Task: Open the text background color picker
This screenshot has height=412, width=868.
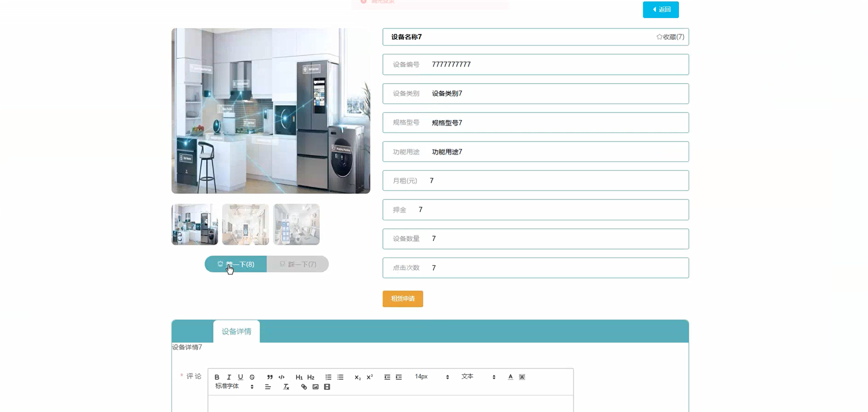Action: [522, 377]
